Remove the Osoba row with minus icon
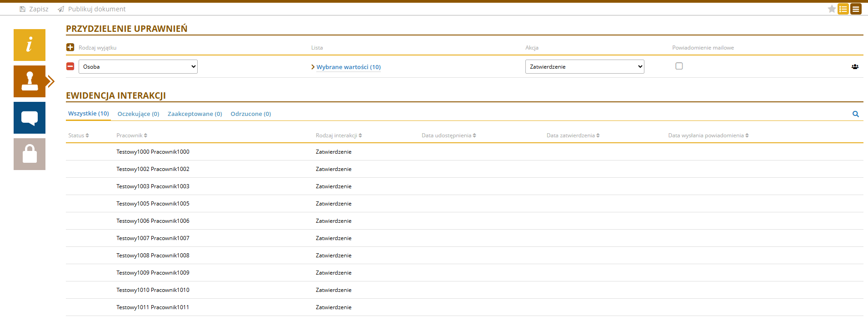The height and width of the screenshot is (331, 868). 70,66
